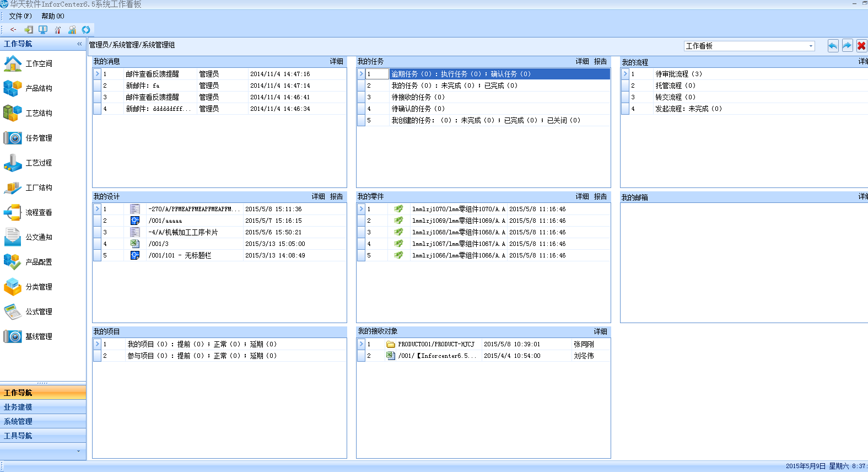Select the 待审批流程 (3) row
Viewport: 868px width, 472px height.
678,74
